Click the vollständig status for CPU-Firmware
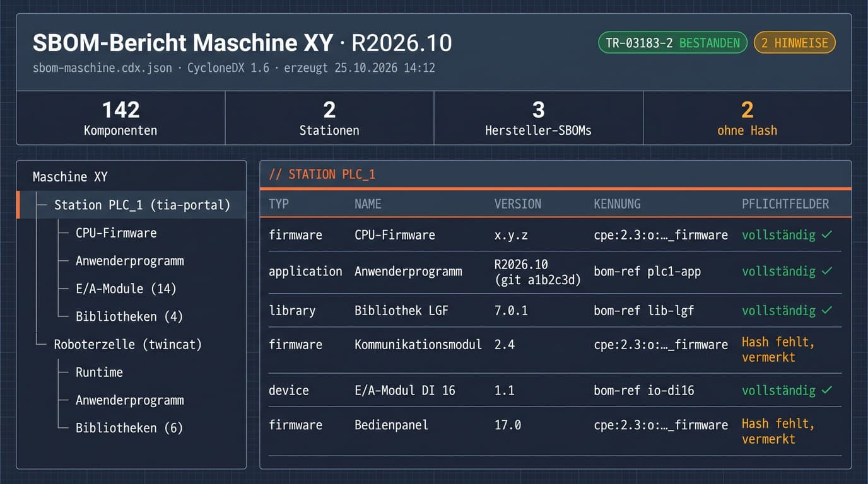 click(787, 235)
